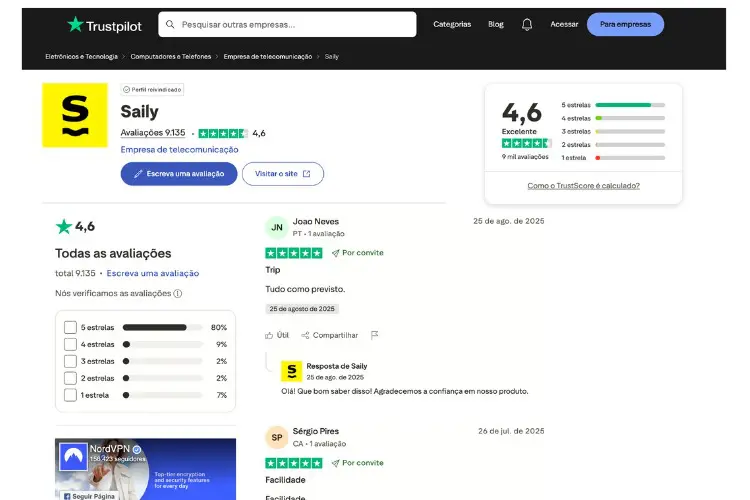Open the notifications bell
Screen dimensions: 750x500
[527, 24]
